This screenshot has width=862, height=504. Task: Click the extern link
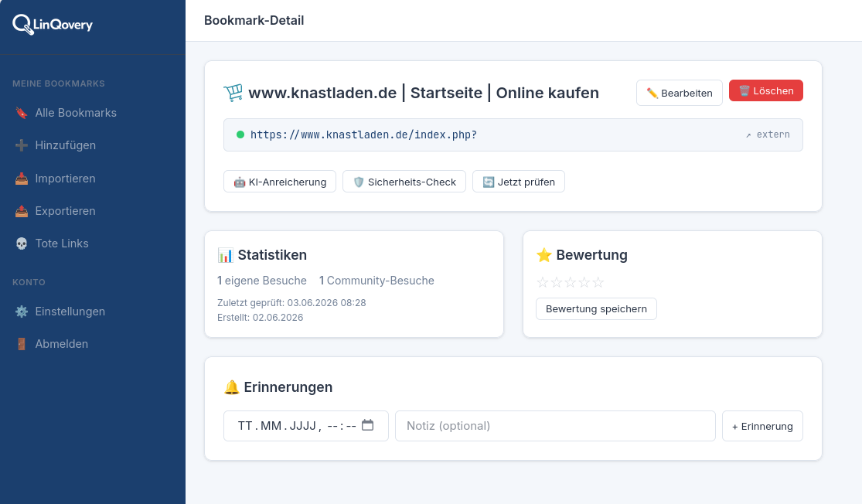768,135
